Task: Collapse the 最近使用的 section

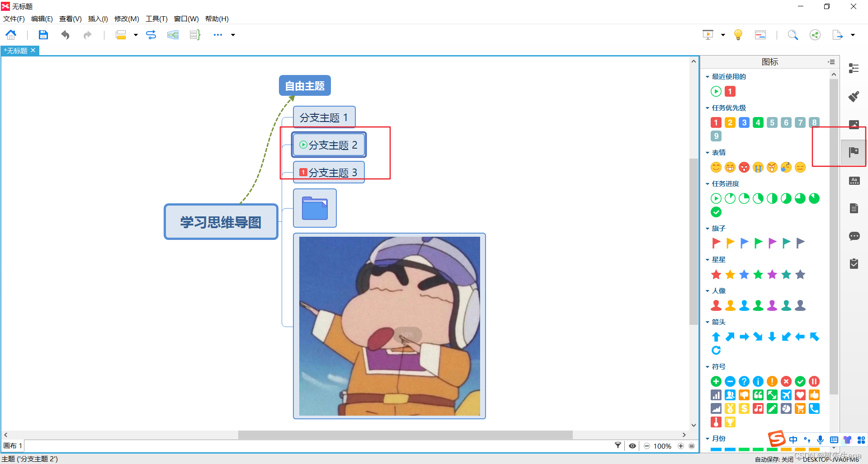Action: [708, 77]
